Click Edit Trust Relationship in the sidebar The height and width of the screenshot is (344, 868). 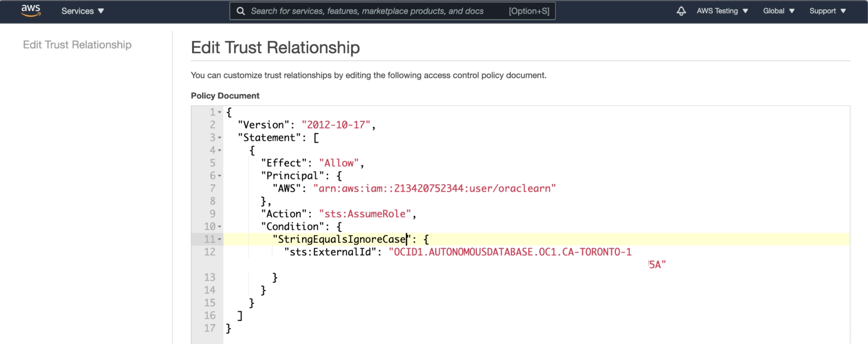point(77,45)
